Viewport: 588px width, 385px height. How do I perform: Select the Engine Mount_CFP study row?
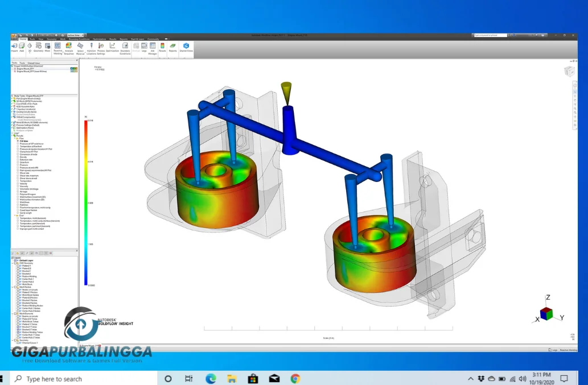(44, 69)
